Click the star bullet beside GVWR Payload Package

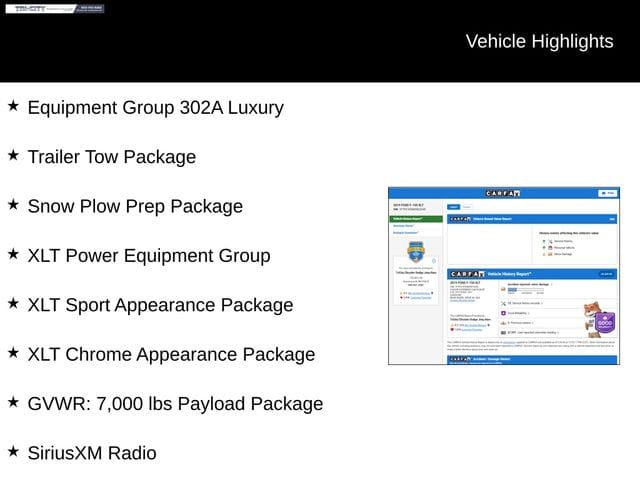[13, 402]
